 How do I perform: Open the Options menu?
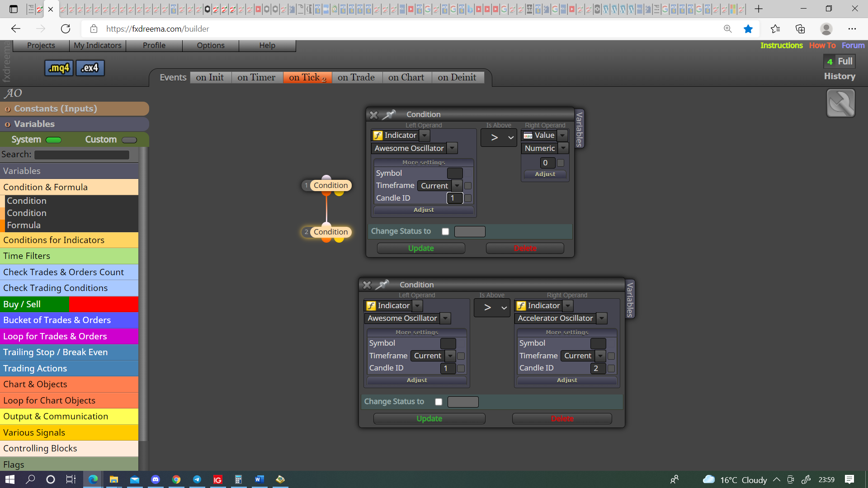coord(211,45)
